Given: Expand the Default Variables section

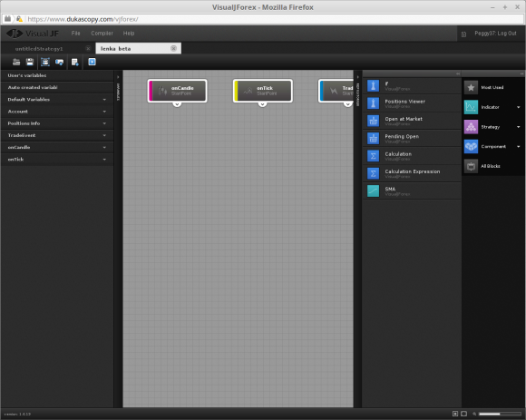Looking at the screenshot, I should click(x=57, y=100).
